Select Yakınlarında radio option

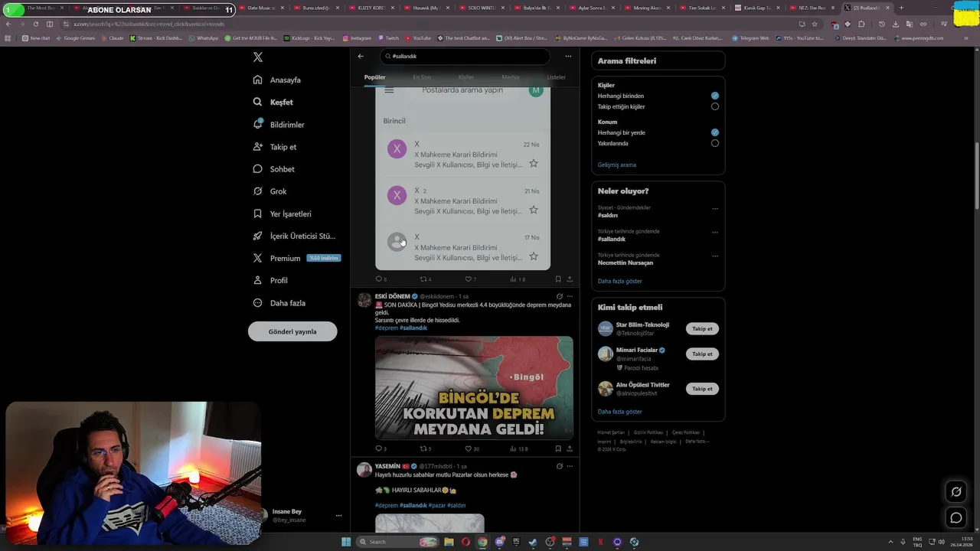coord(715,143)
